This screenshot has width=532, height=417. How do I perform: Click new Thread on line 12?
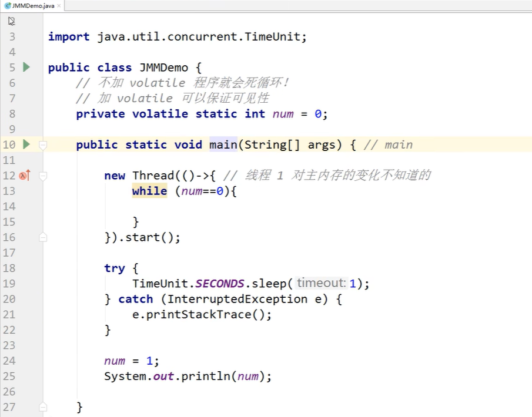[139, 176]
